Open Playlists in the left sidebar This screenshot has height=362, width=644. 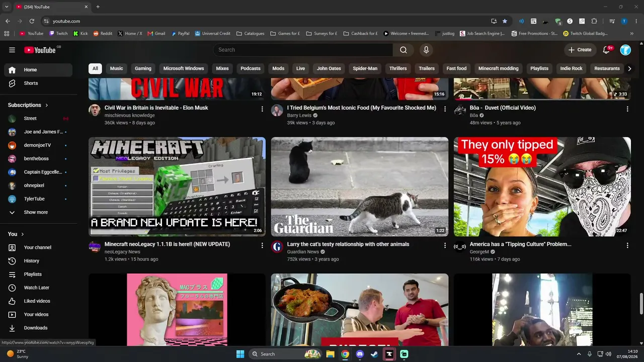(38, 275)
